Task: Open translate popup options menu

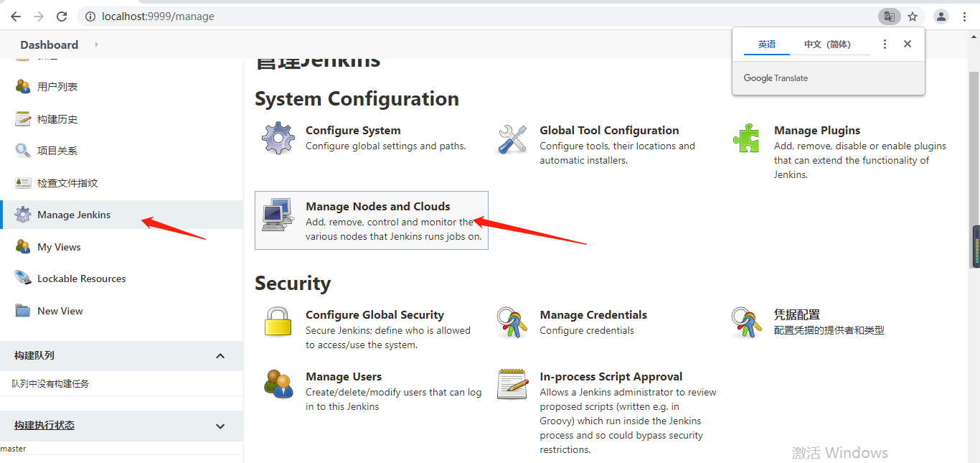Action: pyautogui.click(x=885, y=44)
